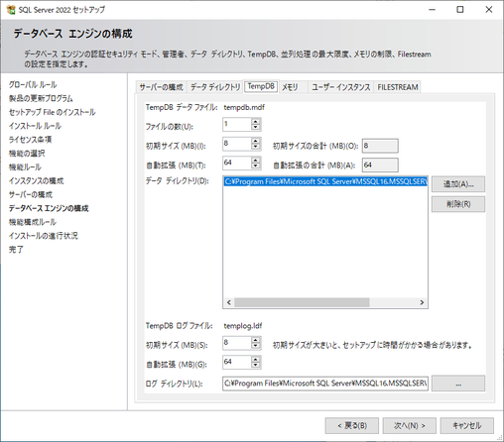Click セットアップ File のインストール step

(52, 112)
